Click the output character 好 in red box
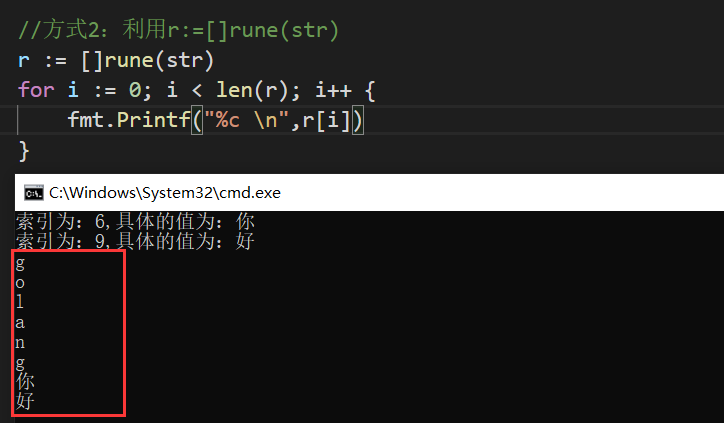The width and height of the screenshot is (724, 423). tap(25, 400)
